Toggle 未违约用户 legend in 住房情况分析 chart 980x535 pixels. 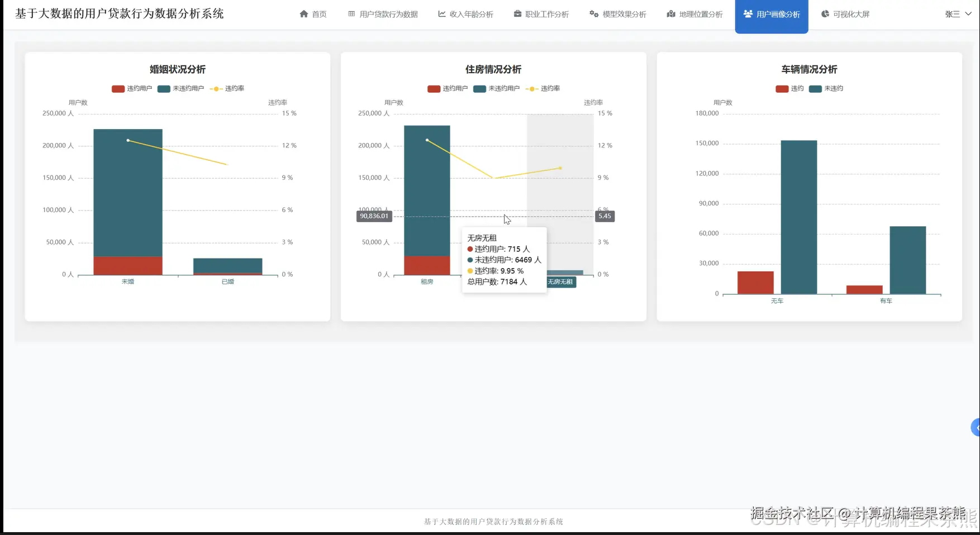(x=496, y=88)
